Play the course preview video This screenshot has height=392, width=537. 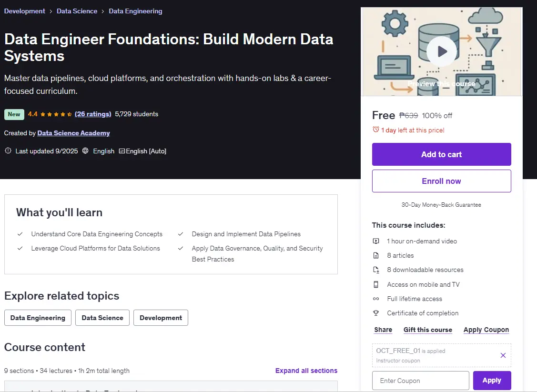tap(441, 51)
